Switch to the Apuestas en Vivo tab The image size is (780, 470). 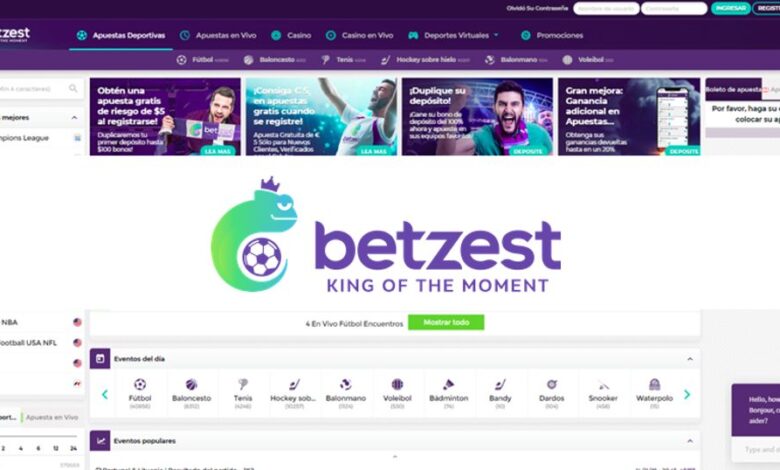[218, 35]
